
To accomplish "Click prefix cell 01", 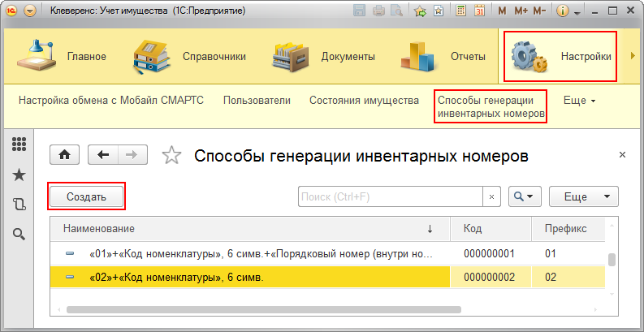I will click(568, 253).
